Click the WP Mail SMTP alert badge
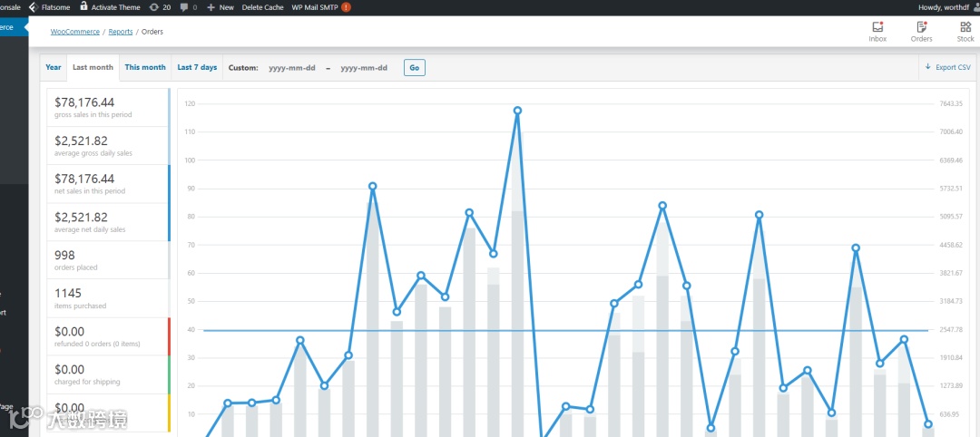Viewport: 980px width, 437px height. [x=347, y=7]
